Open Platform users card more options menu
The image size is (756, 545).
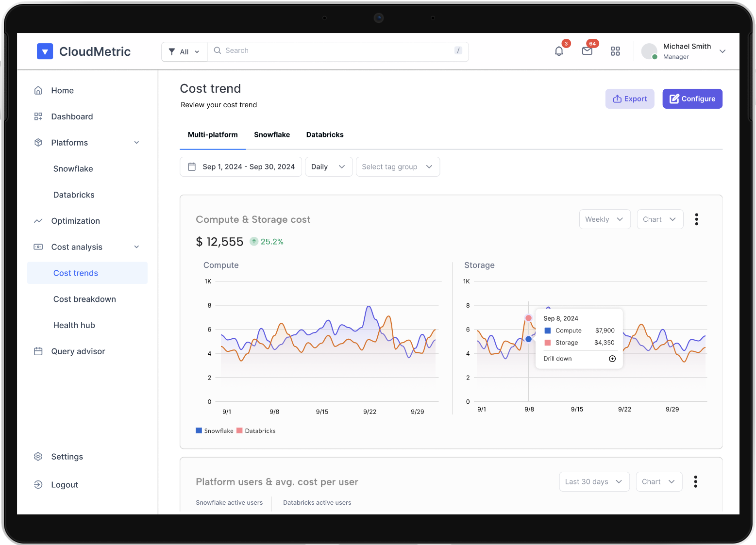click(695, 481)
